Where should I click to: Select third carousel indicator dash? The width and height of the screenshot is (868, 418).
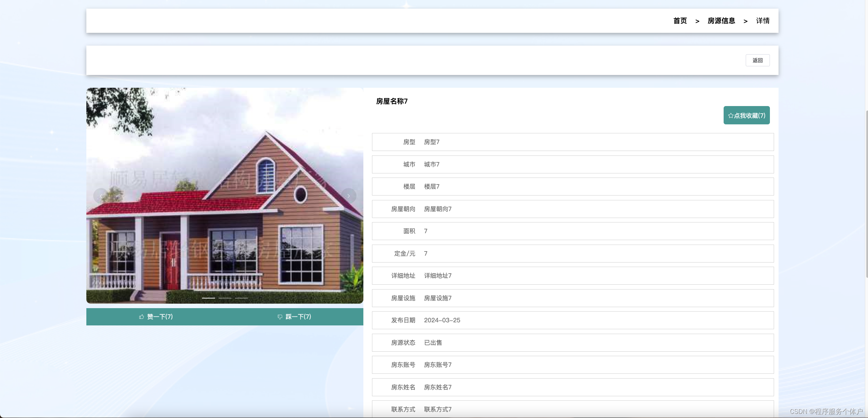click(x=241, y=298)
